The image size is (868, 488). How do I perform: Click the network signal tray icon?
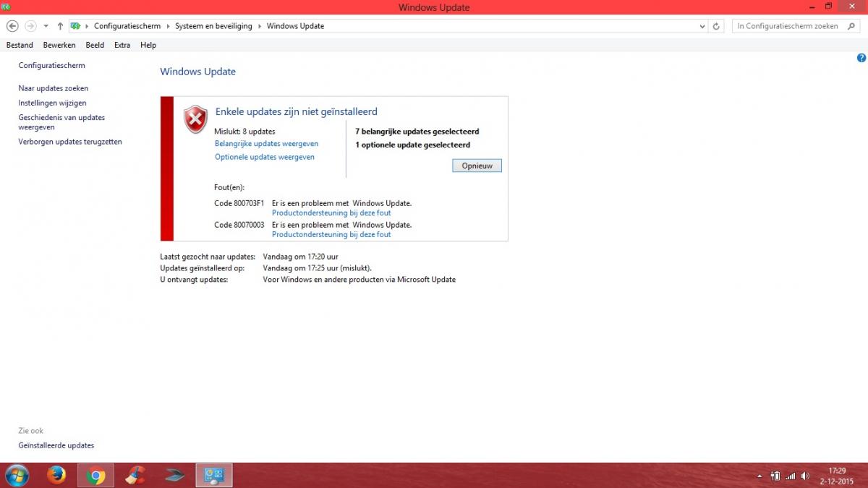(790, 476)
